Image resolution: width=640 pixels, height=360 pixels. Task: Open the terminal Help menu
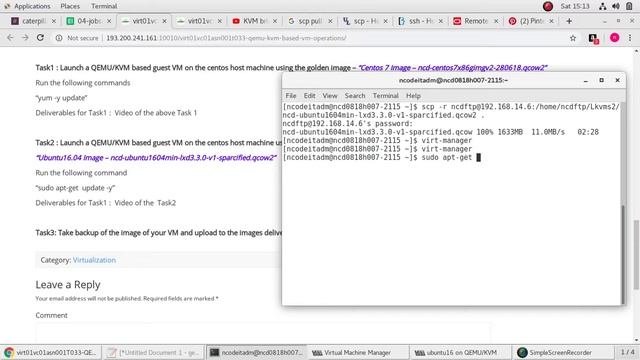click(413, 96)
